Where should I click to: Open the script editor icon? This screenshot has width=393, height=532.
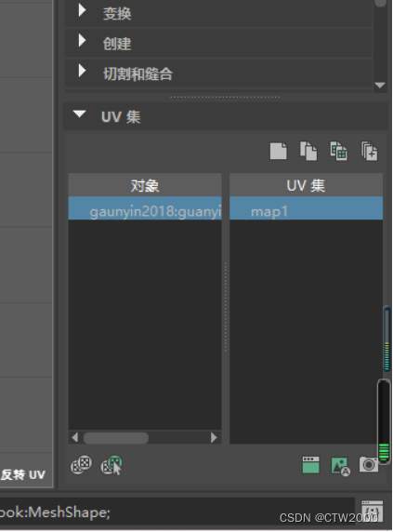coord(372,511)
